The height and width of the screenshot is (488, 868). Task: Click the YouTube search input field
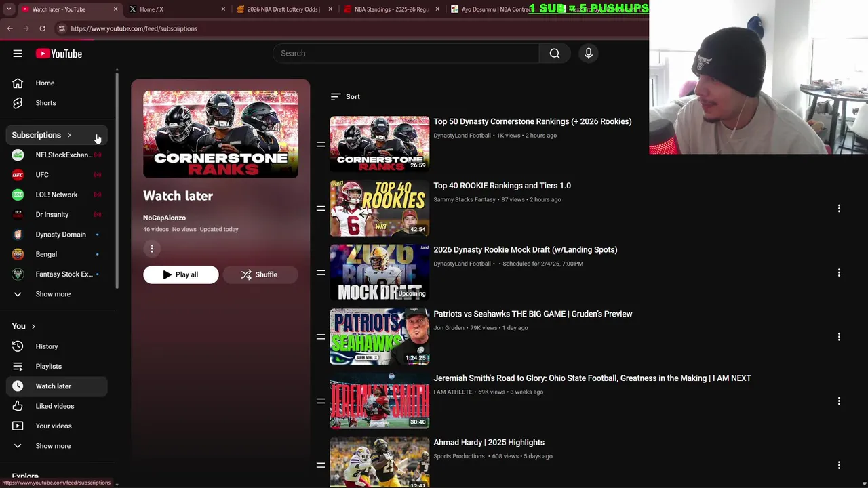(x=407, y=54)
